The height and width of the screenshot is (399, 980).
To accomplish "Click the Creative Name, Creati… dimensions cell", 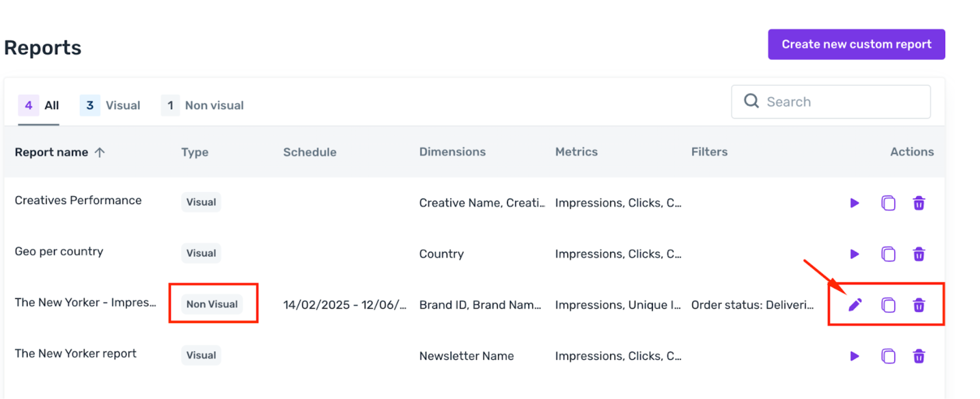I will [482, 203].
